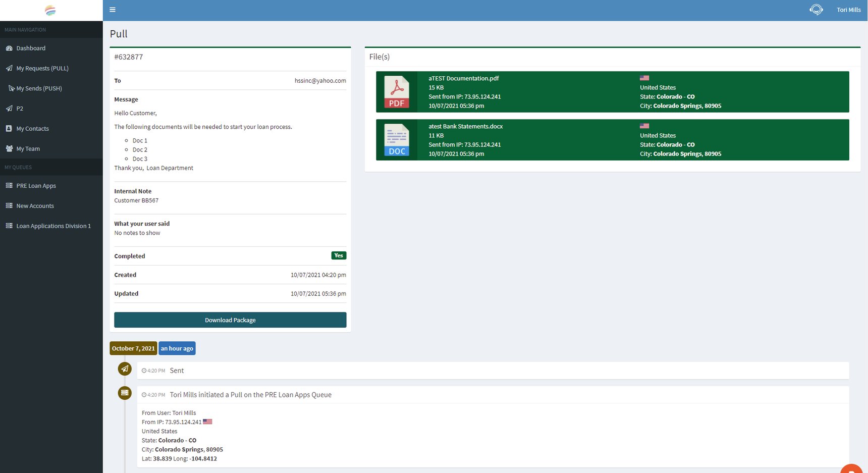Click the Loan Applications Division 1 icon

click(9, 226)
